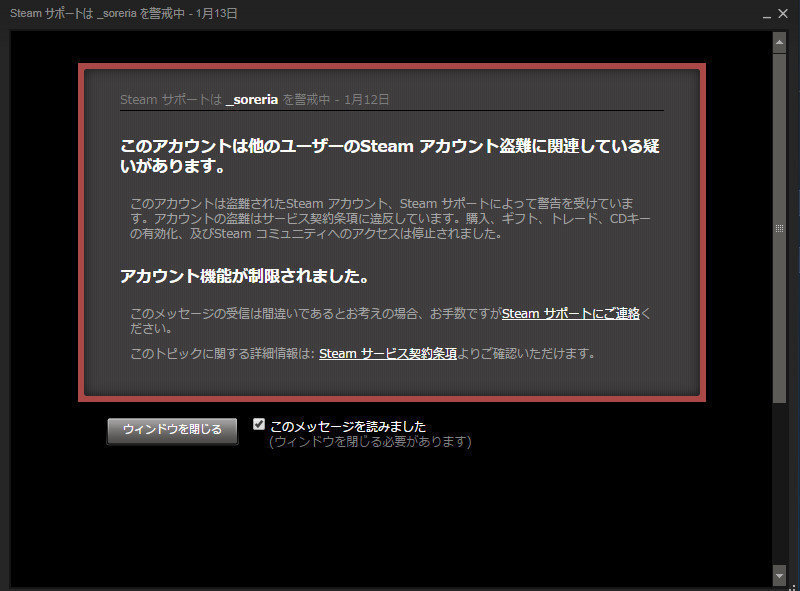Open the Steam サービス契約条項 link
Screen dimensions: 800x591
point(388,353)
